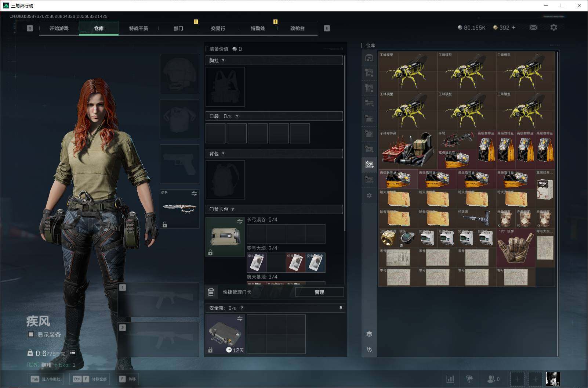588x388 pixels.
Task: Click the 装备价值 0 label
Action: pos(226,49)
